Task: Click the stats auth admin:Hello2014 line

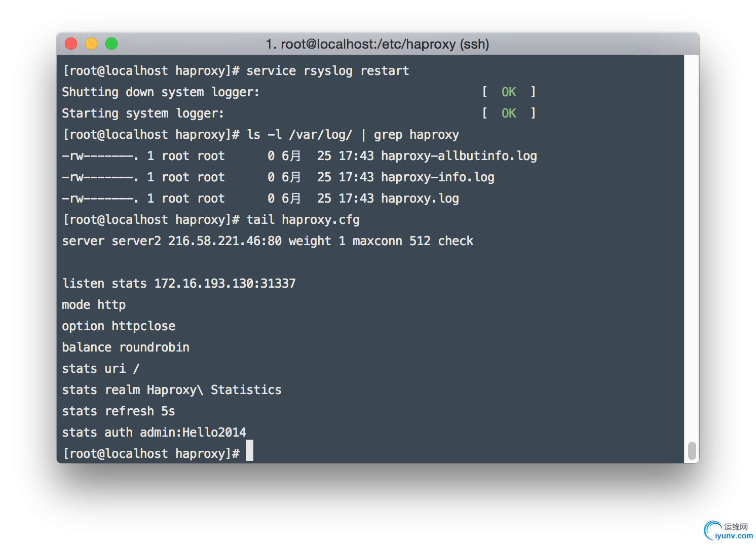Action: tap(154, 432)
